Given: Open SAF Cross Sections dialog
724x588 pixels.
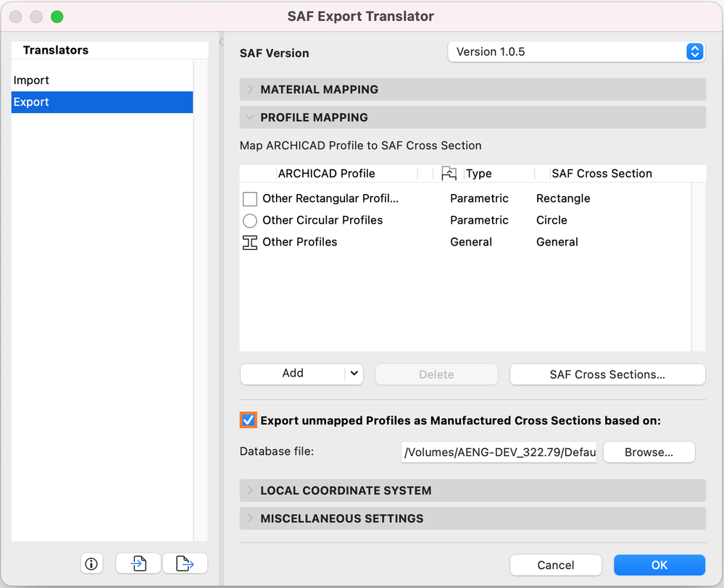Looking at the screenshot, I should click(607, 374).
